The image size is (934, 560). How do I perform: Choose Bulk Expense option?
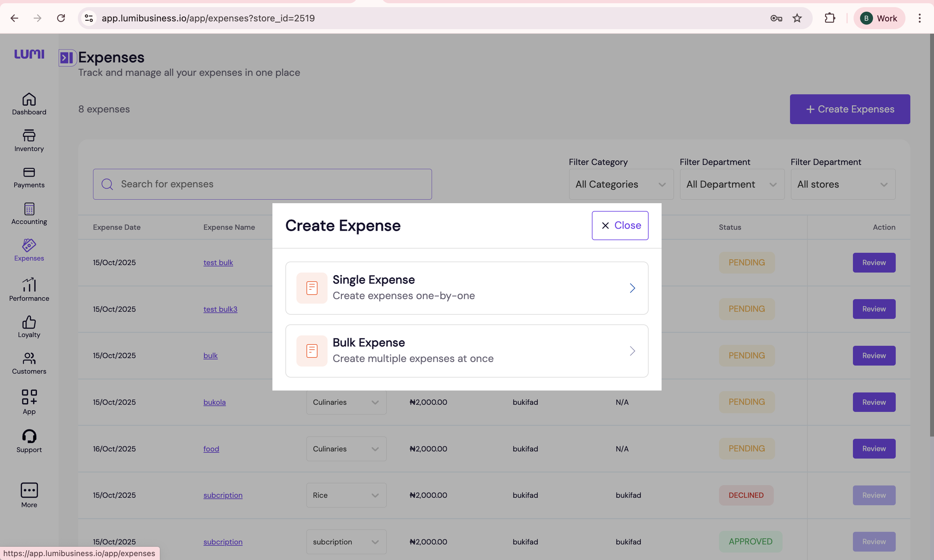tap(467, 351)
